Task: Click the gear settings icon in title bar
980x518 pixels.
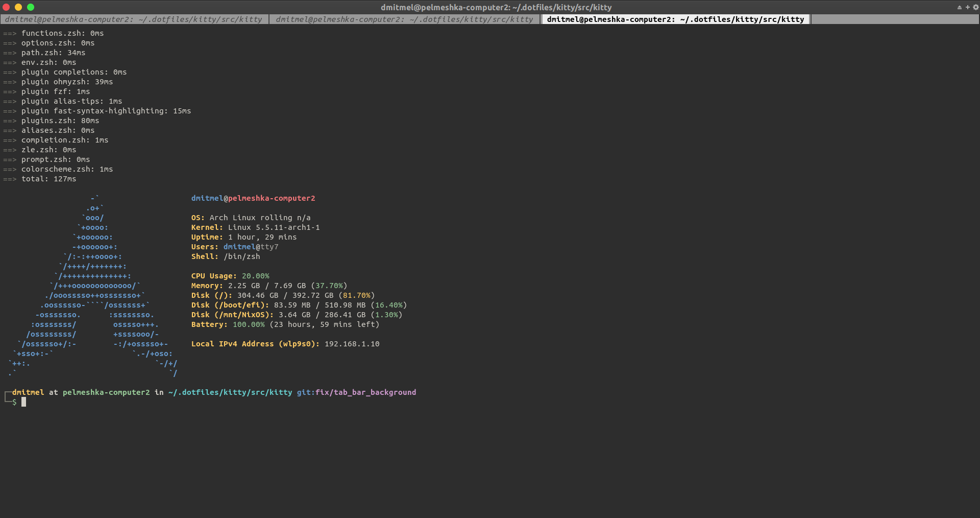Action: pos(975,7)
